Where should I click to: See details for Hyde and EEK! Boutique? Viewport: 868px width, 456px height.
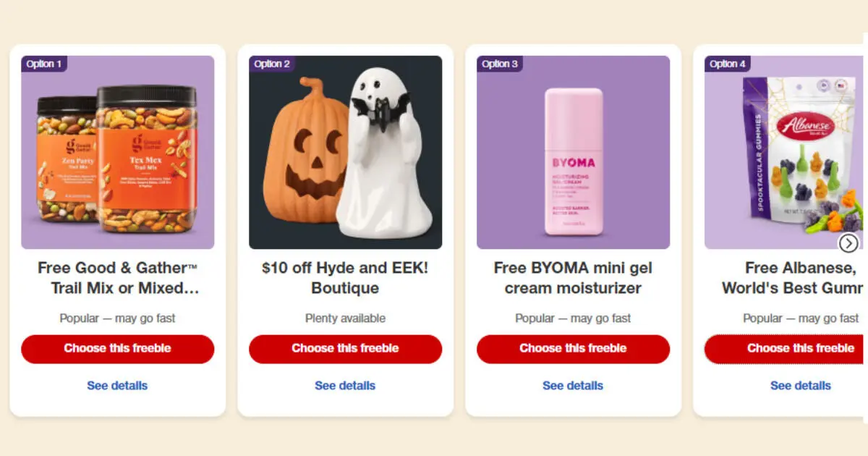pyautogui.click(x=345, y=386)
